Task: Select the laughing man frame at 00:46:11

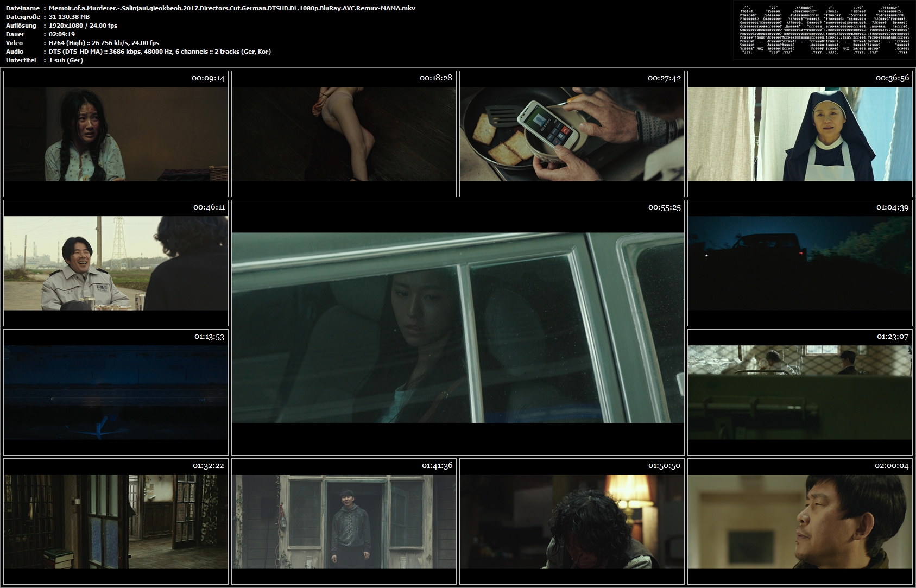Action: tap(116, 263)
